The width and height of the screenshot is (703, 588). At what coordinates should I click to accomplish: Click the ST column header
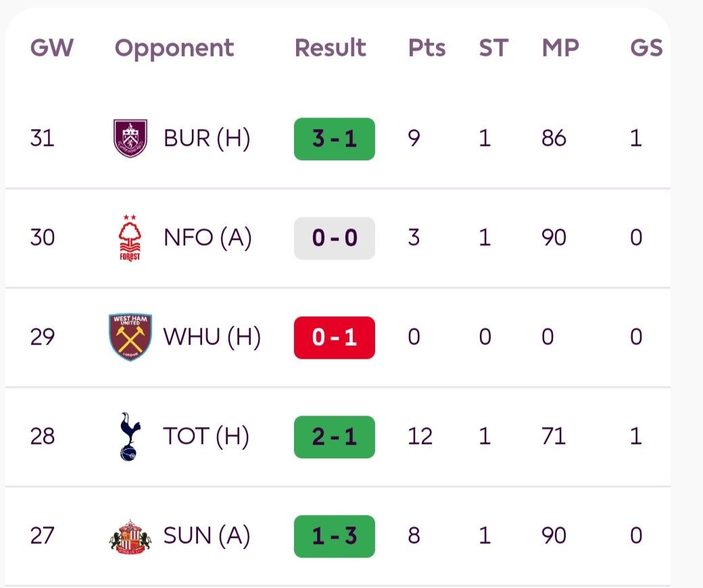pos(493,48)
